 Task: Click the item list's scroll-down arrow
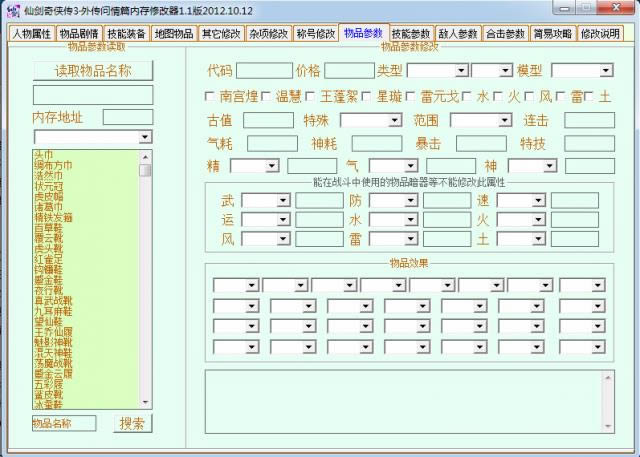(x=145, y=402)
